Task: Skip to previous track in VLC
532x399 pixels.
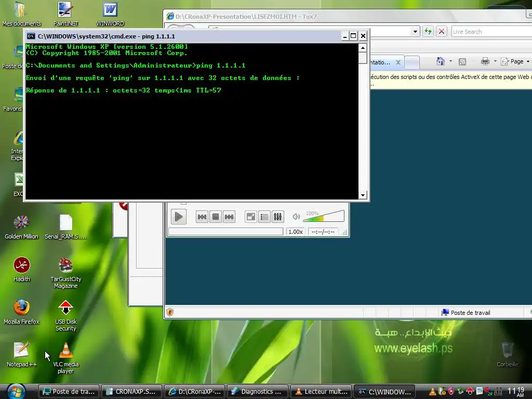Action: pyautogui.click(x=202, y=217)
